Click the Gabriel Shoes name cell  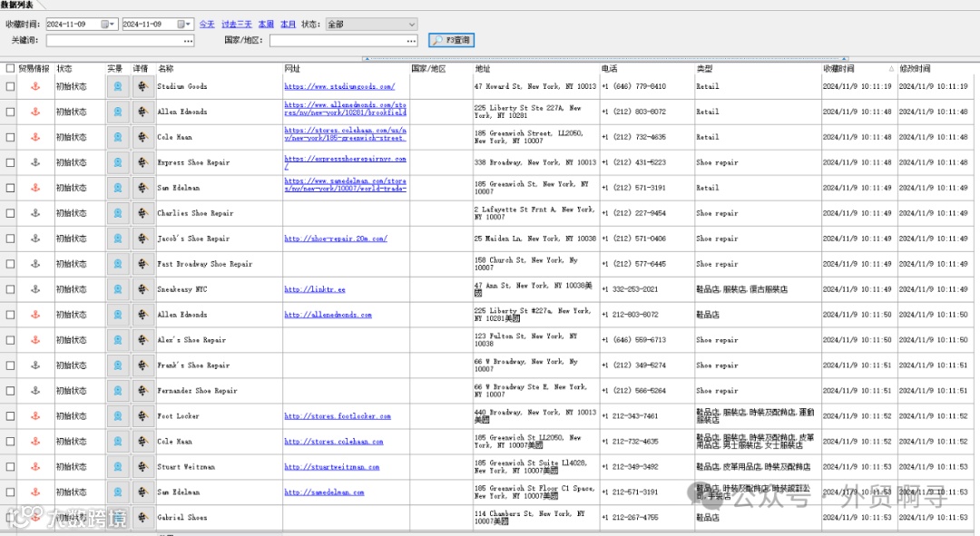point(219,517)
